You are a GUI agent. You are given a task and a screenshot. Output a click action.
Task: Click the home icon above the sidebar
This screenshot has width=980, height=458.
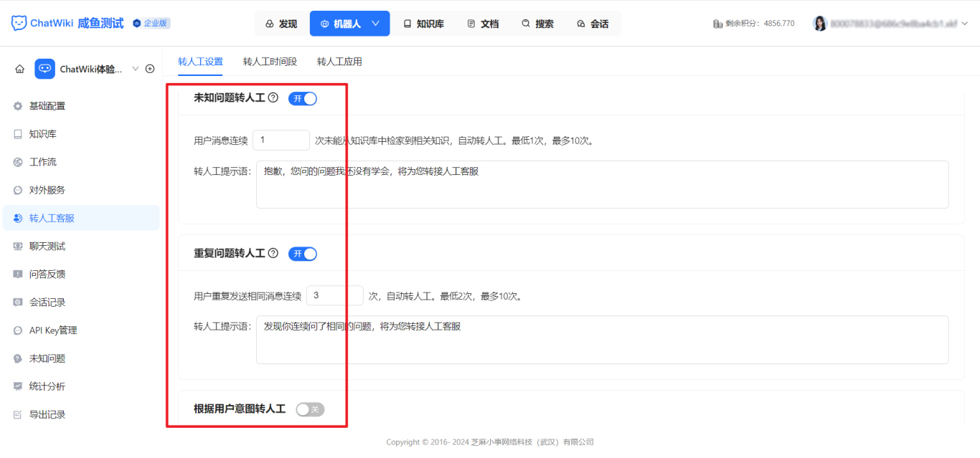pos(19,68)
